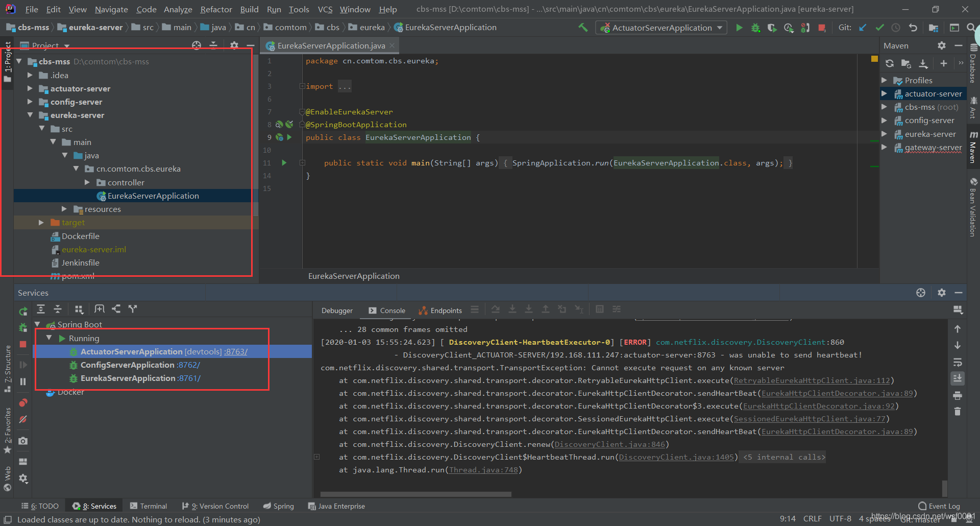
Task: Click the Git rollback undo arrow
Action: click(913, 28)
